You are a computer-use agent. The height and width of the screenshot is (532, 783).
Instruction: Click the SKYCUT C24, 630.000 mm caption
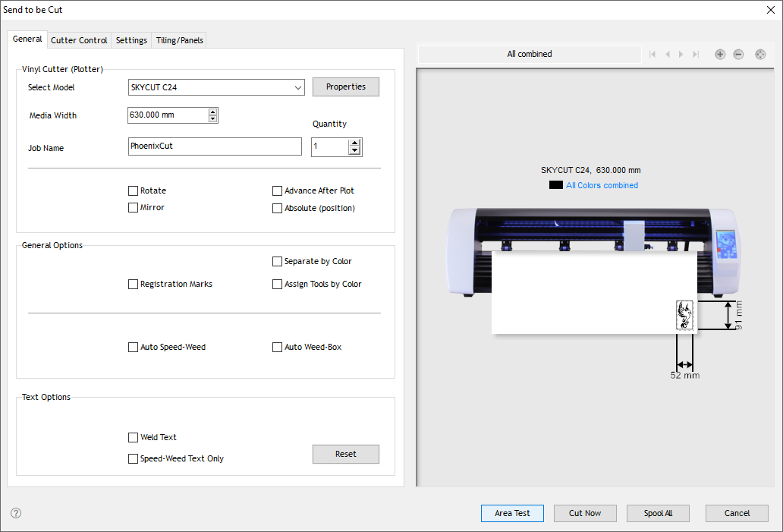(x=590, y=170)
